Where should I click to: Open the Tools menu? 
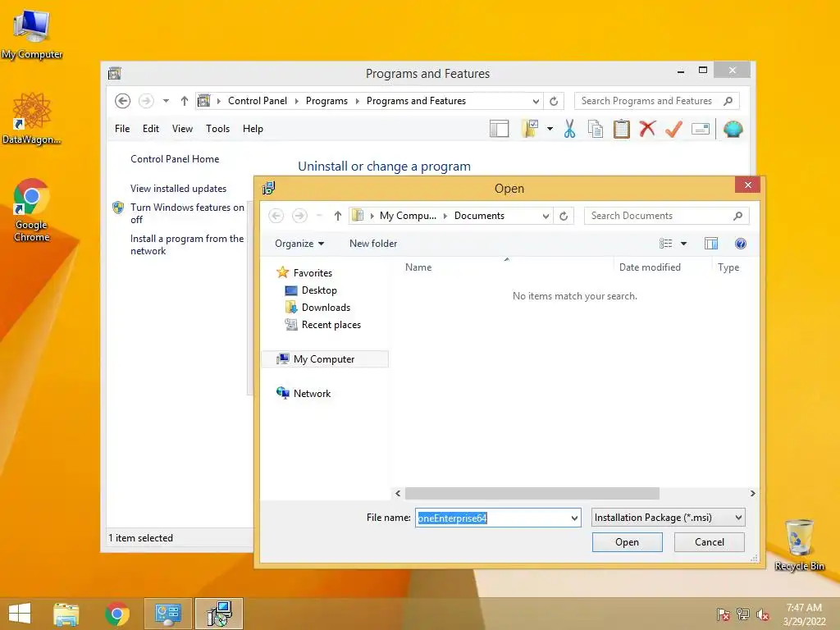click(217, 129)
